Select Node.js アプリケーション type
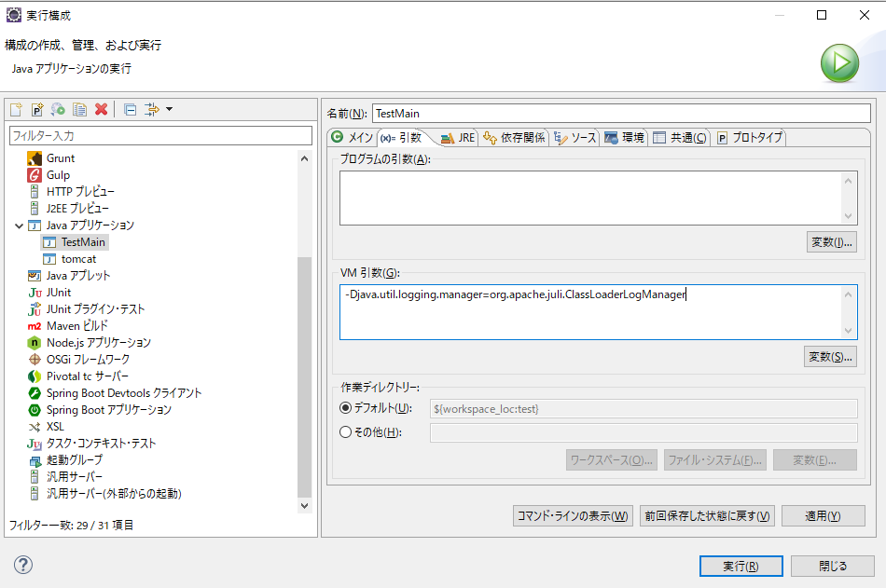This screenshot has width=886, height=588. tap(98, 343)
